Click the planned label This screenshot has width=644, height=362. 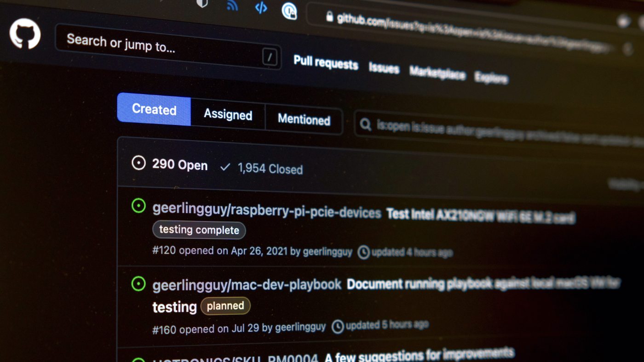[225, 306]
